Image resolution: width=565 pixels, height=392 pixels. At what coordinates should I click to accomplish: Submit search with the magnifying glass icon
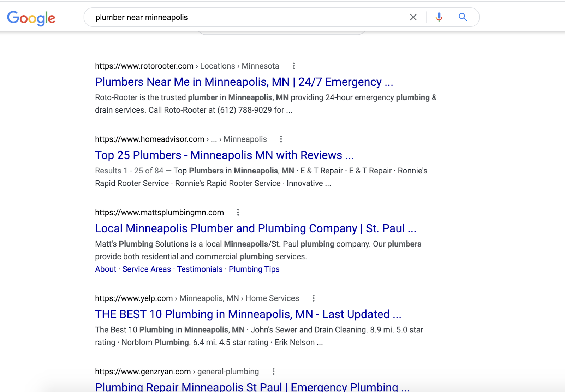[463, 17]
